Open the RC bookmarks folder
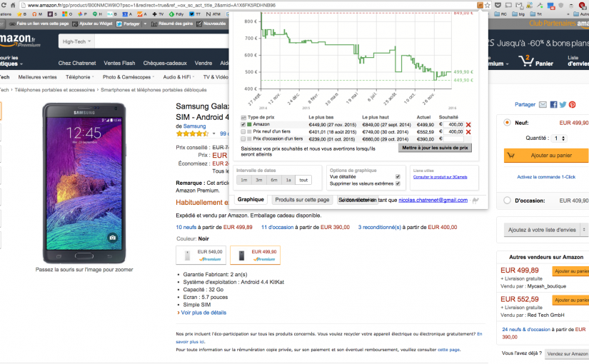This screenshot has height=364, width=589. coord(500,14)
